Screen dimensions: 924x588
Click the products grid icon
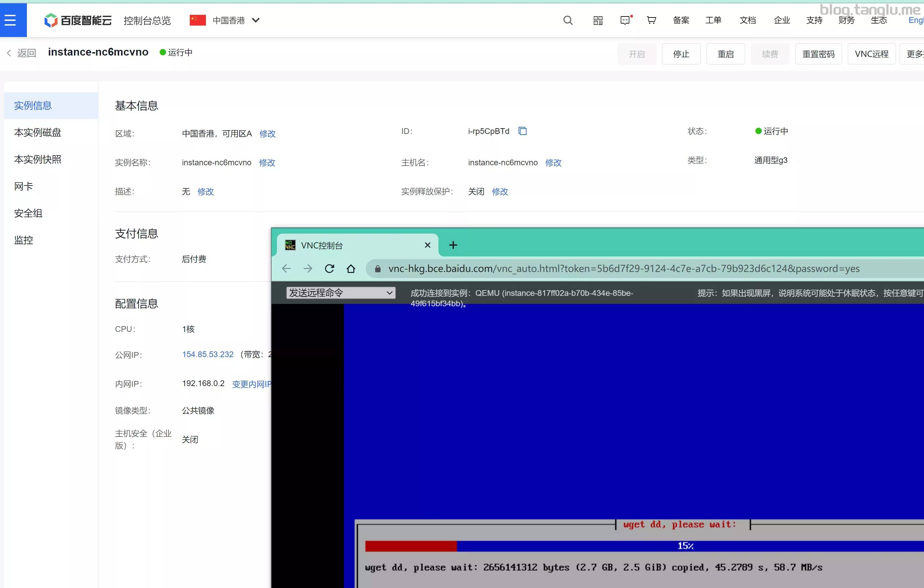pyautogui.click(x=598, y=20)
